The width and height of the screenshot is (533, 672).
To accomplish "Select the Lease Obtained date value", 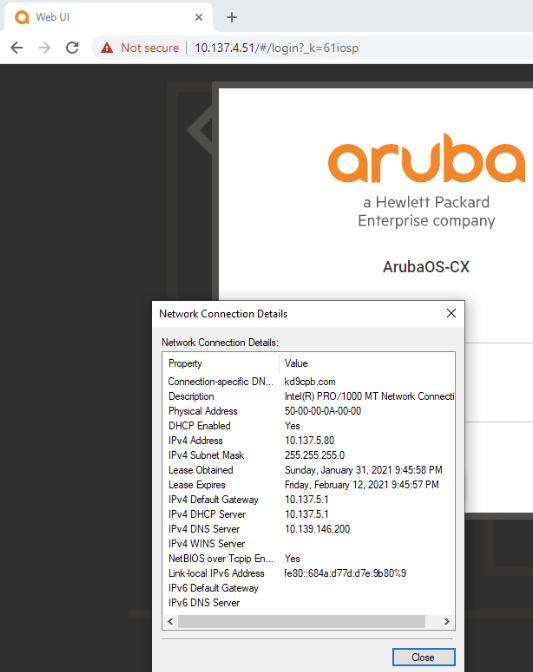I will click(363, 470).
